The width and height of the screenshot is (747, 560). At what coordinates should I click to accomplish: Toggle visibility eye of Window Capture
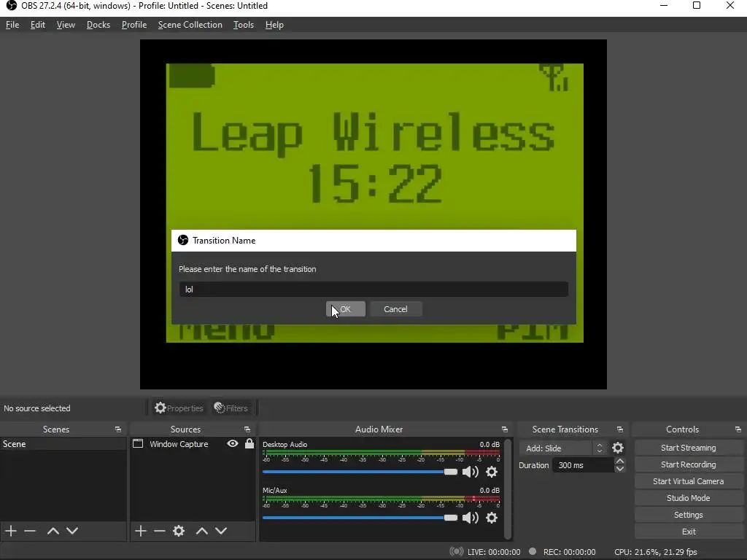pos(233,444)
